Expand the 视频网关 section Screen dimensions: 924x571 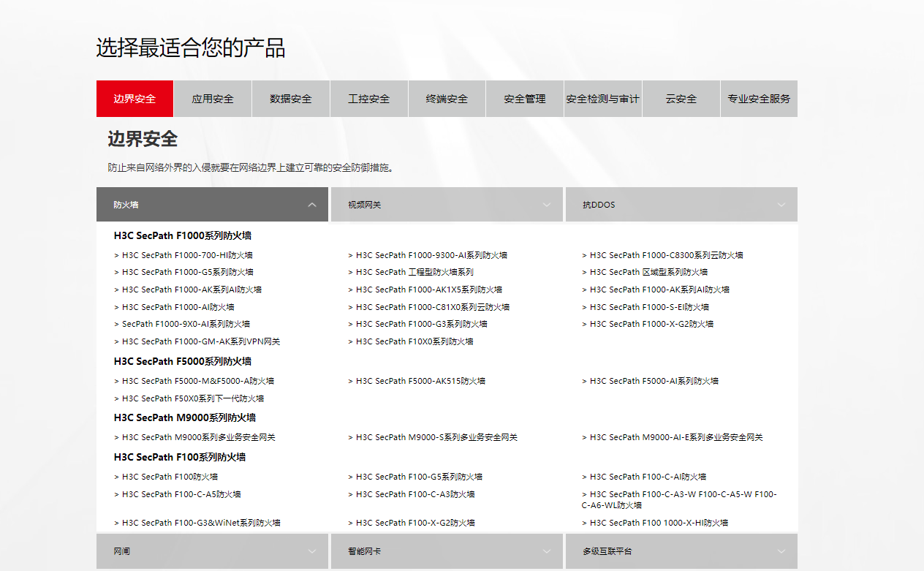click(447, 205)
